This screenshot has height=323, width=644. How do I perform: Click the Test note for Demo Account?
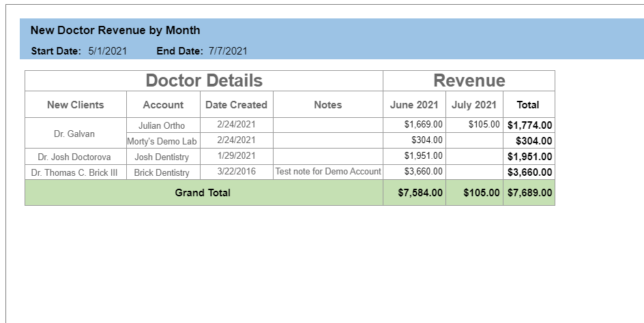(328, 172)
